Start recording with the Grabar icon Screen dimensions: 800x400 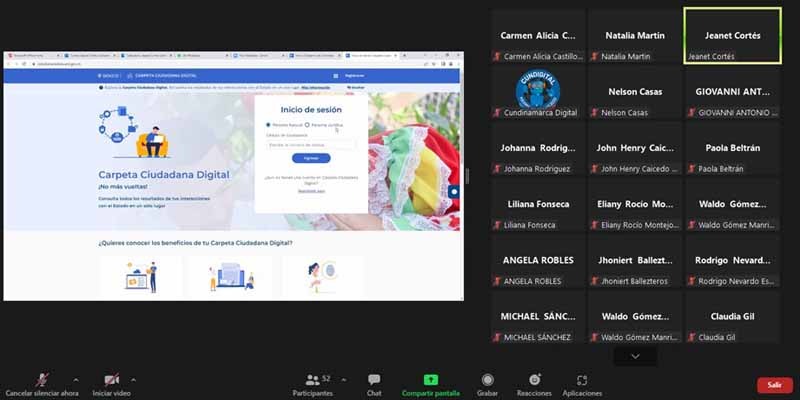tap(488, 380)
